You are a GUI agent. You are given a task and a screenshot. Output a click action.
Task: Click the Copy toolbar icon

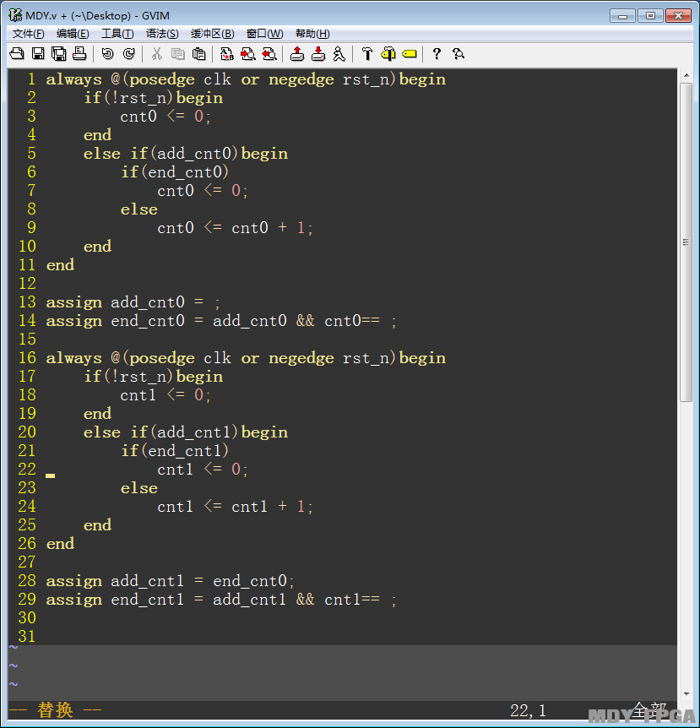[x=178, y=54]
